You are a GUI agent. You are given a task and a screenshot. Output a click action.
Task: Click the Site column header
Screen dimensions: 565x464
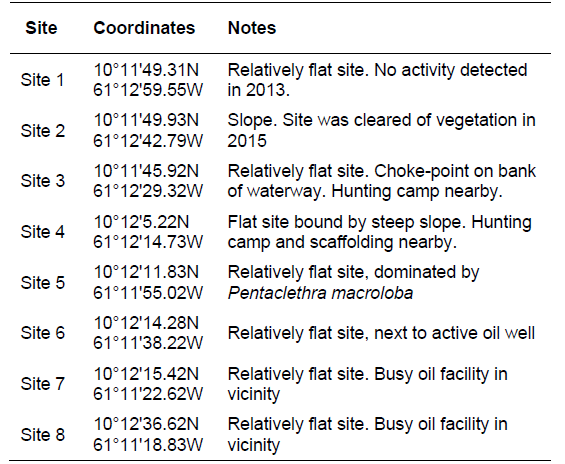coord(41,28)
